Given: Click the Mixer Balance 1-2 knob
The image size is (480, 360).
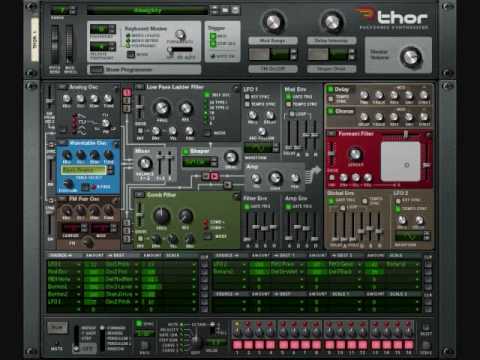Looking at the screenshot, I should (x=145, y=163).
